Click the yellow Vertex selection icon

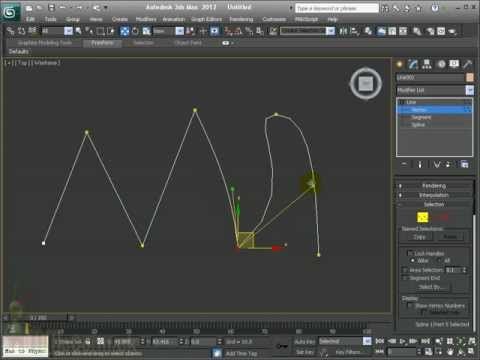pyautogui.click(x=422, y=217)
